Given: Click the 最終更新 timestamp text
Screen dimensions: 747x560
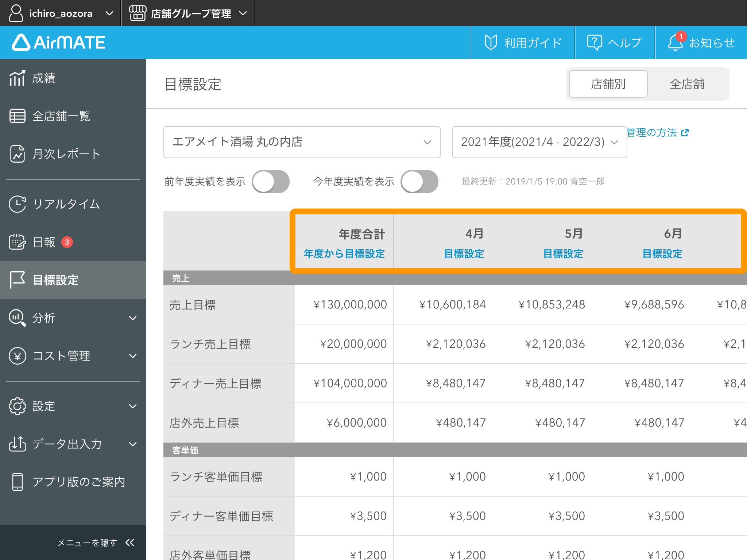Looking at the screenshot, I should tap(533, 182).
